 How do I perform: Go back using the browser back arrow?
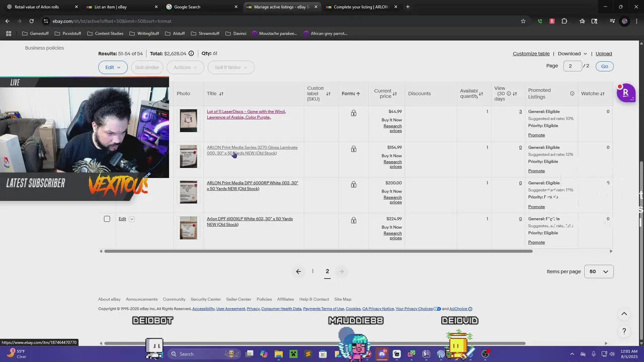[x=7, y=21]
